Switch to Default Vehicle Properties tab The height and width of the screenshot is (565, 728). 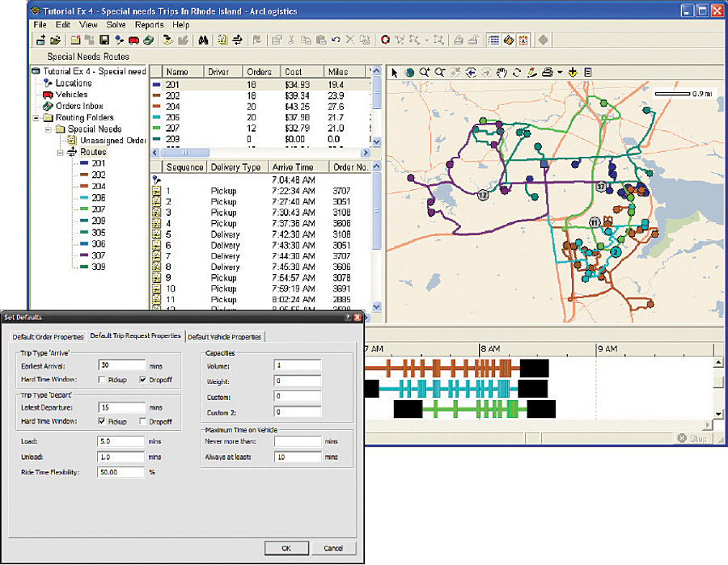225,336
